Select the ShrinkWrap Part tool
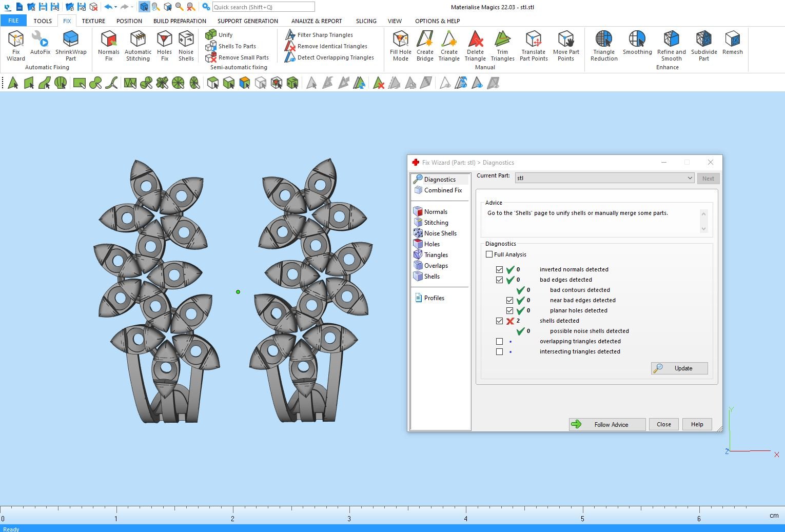 point(71,45)
